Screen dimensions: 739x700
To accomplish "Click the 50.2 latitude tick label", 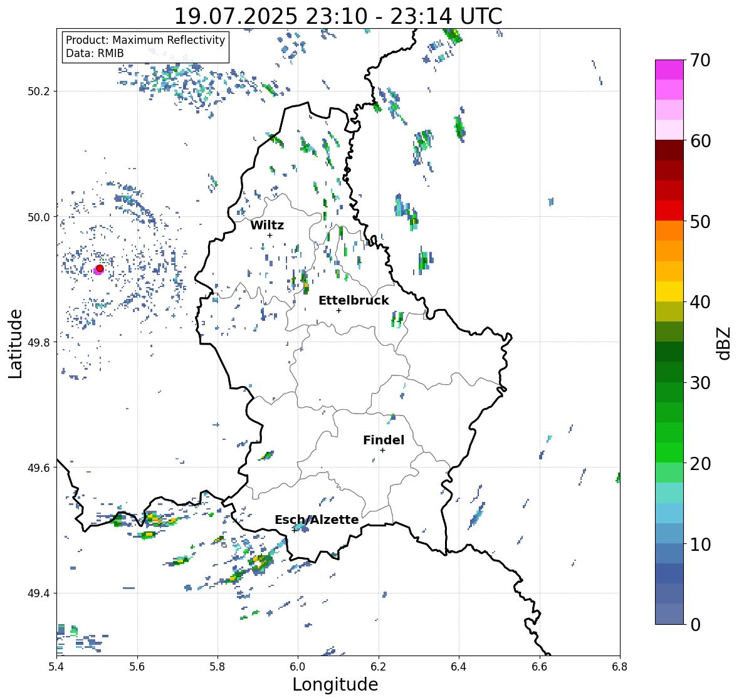I will pyautogui.click(x=38, y=91).
